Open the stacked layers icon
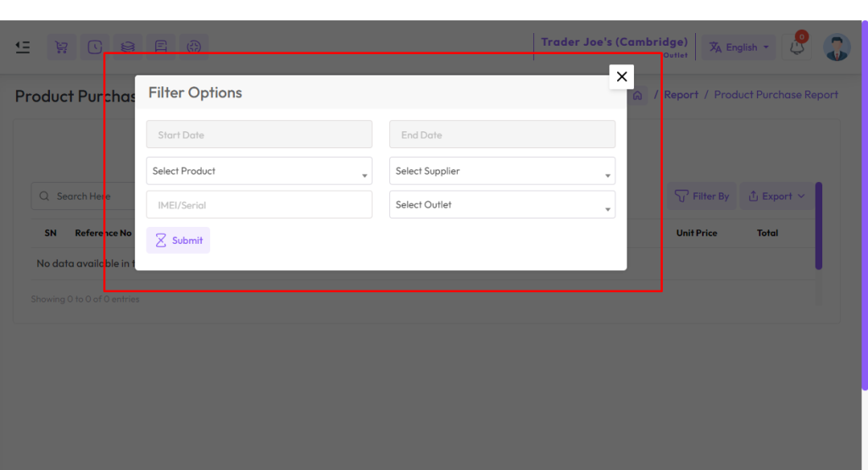This screenshot has width=868, height=470. coord(128,47)
